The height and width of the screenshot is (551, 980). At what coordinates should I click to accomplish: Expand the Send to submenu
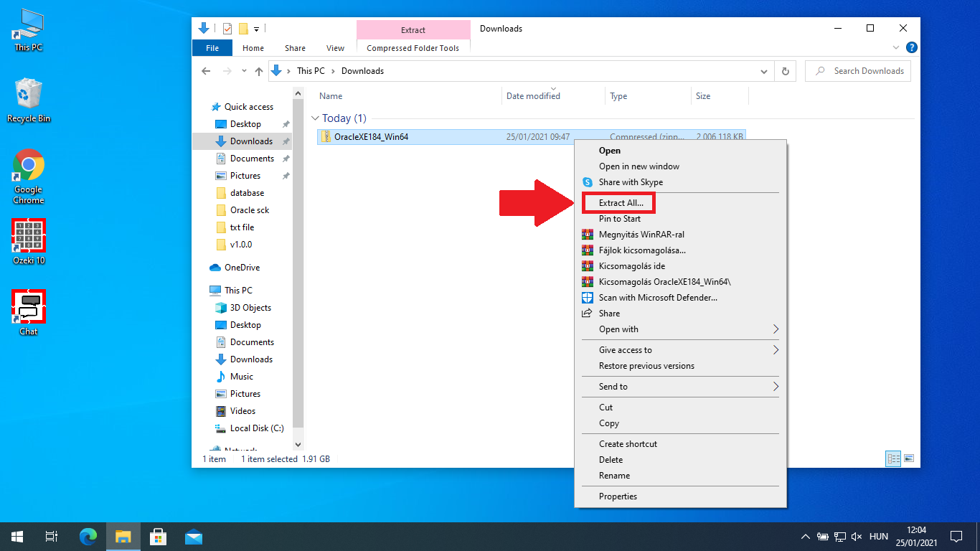coord(775,387)
